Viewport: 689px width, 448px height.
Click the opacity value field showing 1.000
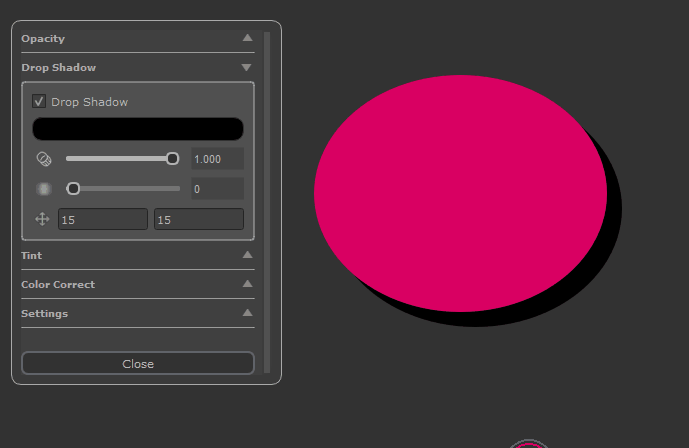pos(217,159)
